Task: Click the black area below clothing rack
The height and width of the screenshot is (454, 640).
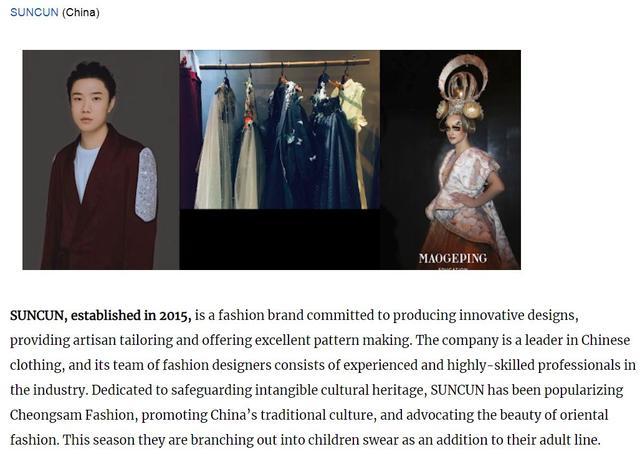Action: click(280, 239)
